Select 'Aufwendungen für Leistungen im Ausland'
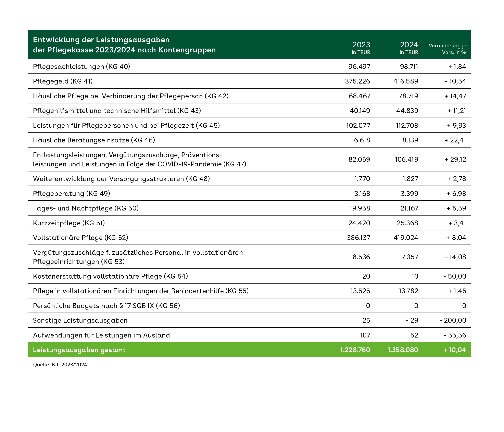Viewport: 504px width, 432px height. 101,335
